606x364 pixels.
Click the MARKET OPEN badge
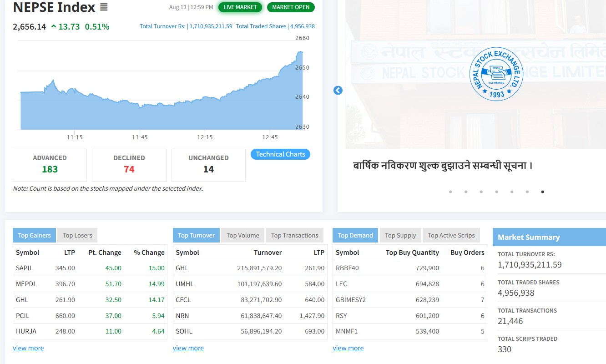coord(291,7)
